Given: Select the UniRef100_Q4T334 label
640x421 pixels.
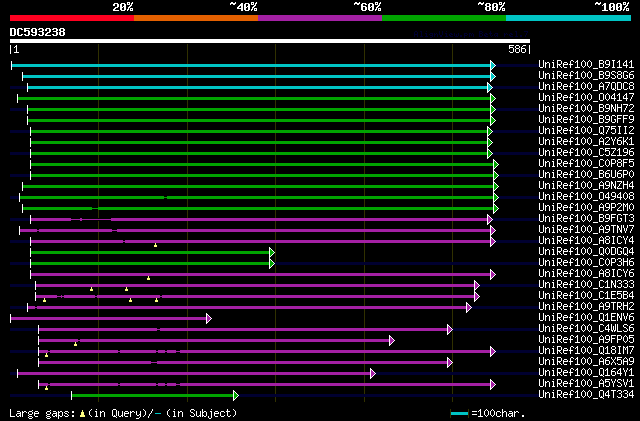Looking at the screenshot, I should click(x=586, y=395).
